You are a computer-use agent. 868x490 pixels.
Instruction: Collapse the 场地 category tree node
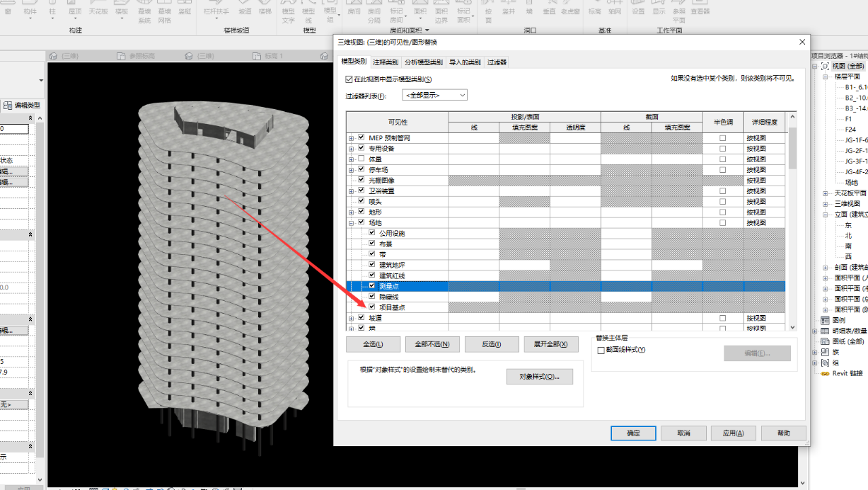[x=351, y=222]
